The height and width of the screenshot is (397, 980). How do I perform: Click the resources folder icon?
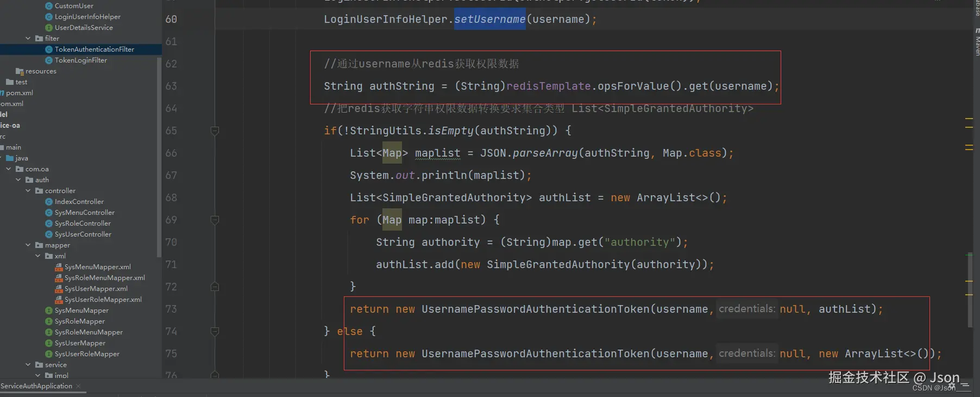(20, 71)
